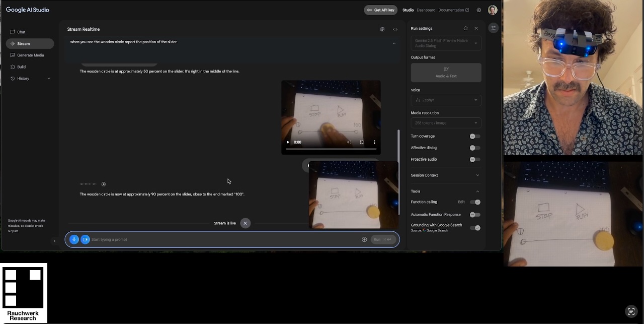Open the notes icon in Stream Realtime header
Viewport: 644px width, 324px height.
tap(382, 29)
